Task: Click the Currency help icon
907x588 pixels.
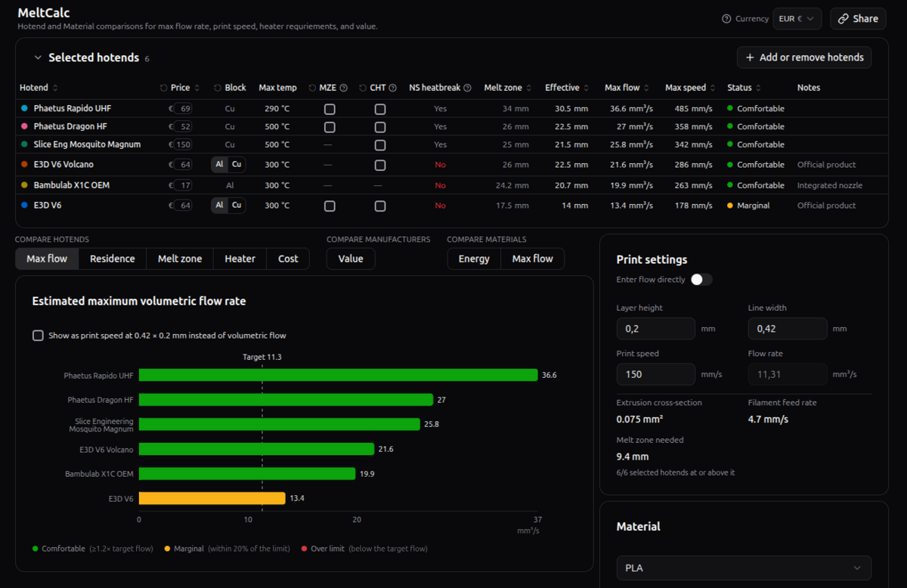Action: [726, 19]
